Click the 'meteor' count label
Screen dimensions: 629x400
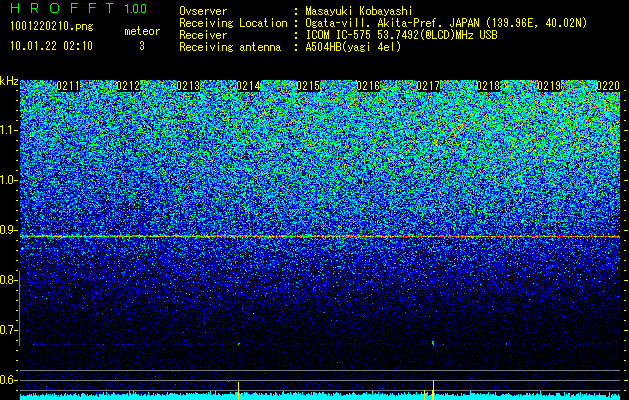tap(142, 31)
